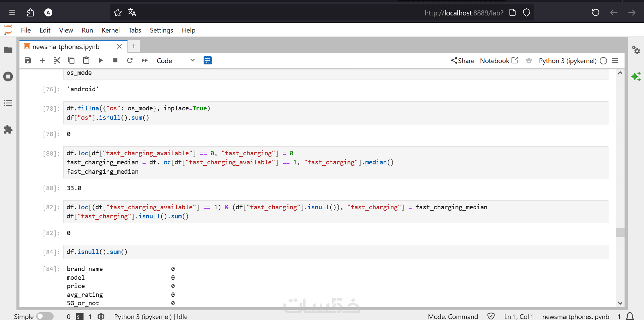Open the table of contents sidebar

pyautogui.click(x=8, y=103)
